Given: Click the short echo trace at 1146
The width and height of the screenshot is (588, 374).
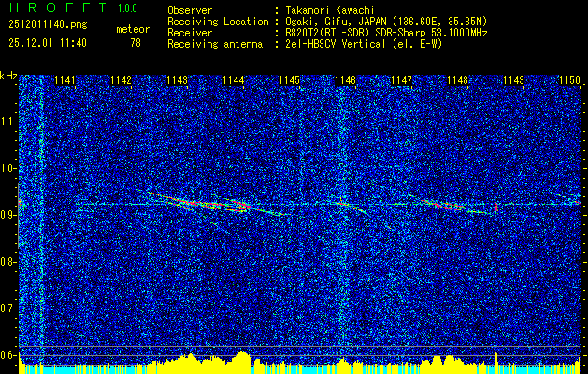Looking at the screenshot, I should pyautogui.click(x=351, y=207).
